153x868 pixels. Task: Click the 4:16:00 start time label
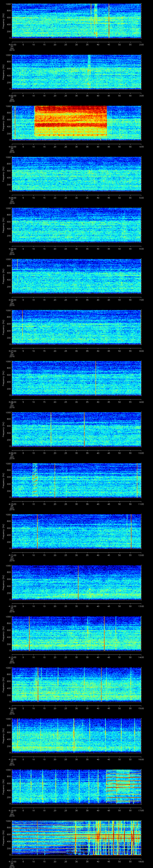tap(12, 810)
